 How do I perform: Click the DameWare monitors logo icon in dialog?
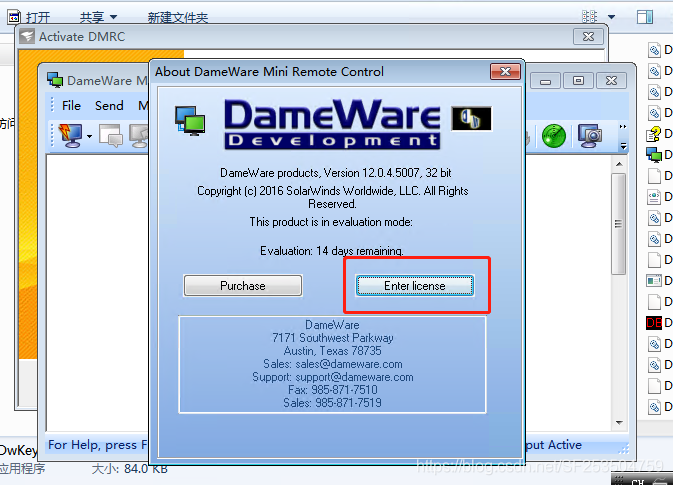190,121
